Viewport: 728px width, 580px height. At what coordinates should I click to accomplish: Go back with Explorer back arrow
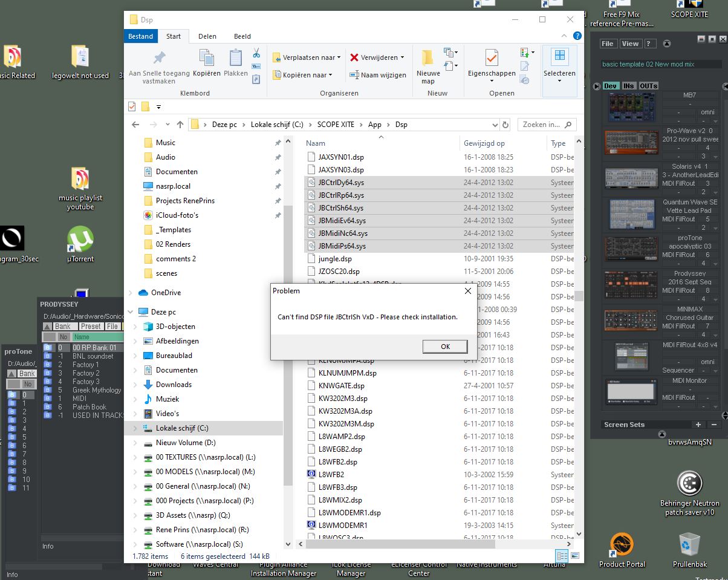(135, 125)
